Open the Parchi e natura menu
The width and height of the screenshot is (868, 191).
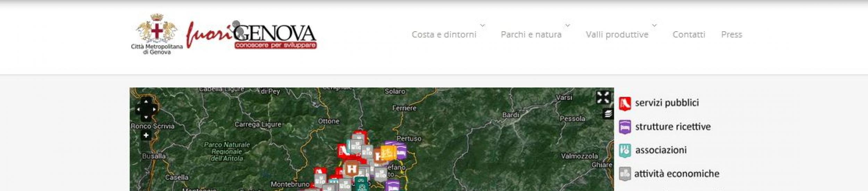tap(531, 34)
